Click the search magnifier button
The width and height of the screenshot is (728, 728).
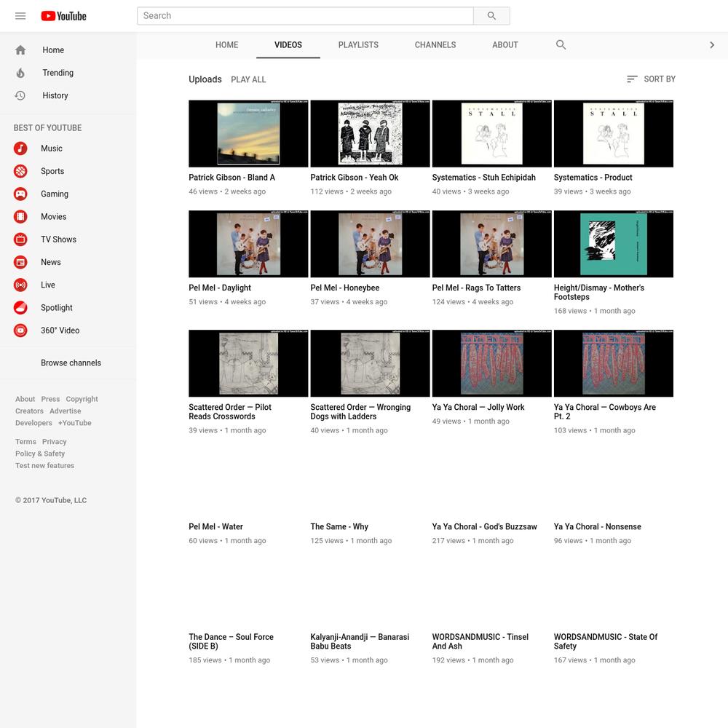(491, 16)
